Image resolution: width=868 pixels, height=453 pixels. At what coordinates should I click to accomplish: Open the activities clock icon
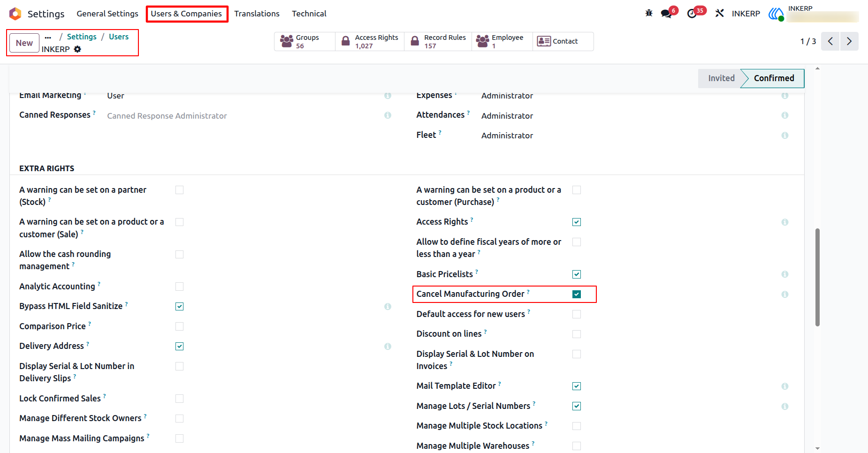[x=692, y=14]
